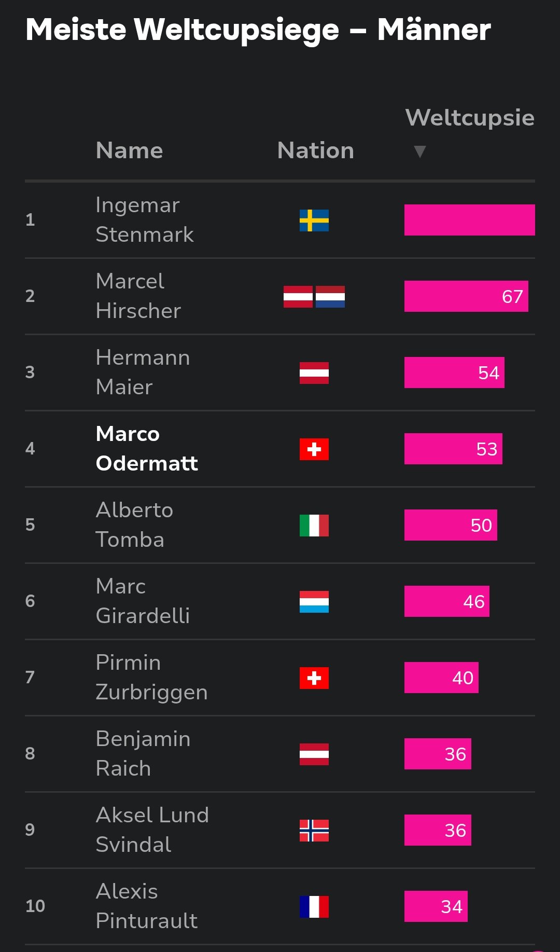This screenshot has width=560, height=952.
Task: Click the sort arrow under Weltcupsiege
Action: (x=419, y=151)
